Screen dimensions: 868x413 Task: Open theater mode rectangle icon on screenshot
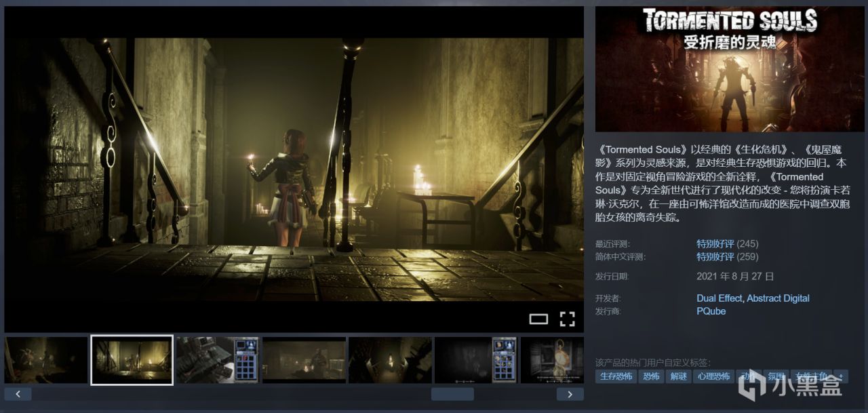(x=538, y=319)
